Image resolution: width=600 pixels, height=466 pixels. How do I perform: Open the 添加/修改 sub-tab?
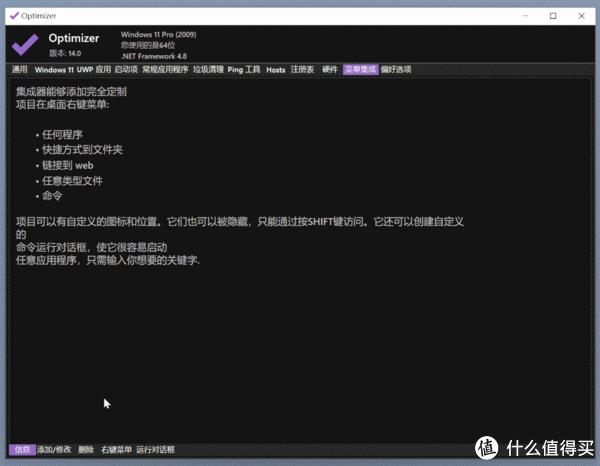pos(54,450)
